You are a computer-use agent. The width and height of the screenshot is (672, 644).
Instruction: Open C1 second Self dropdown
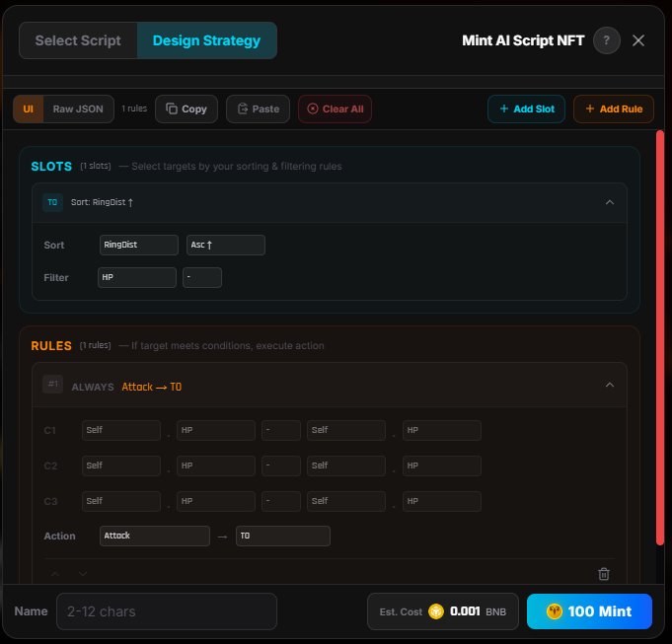tap(345, 430)
